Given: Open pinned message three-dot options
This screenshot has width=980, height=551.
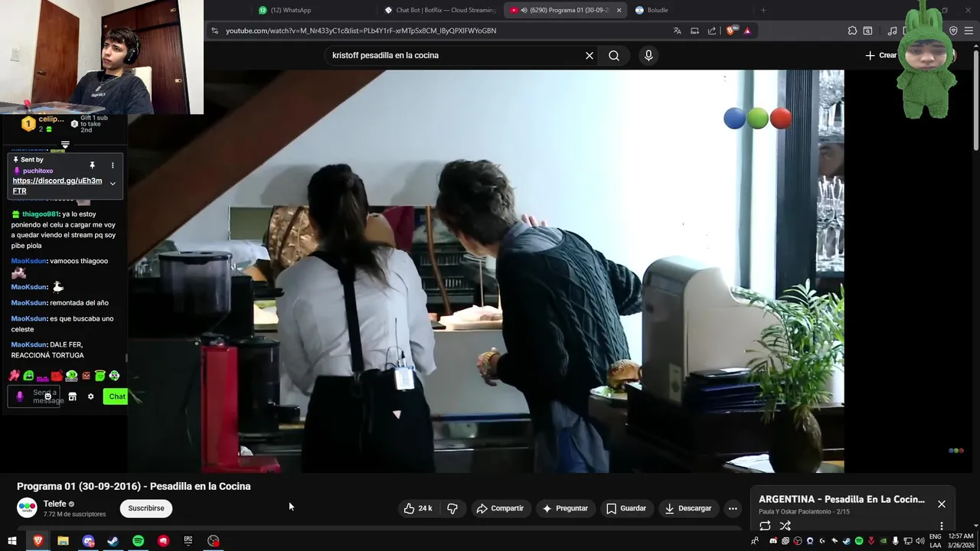Looking at the screenshot, I should pyautogui.click(x=113, y=165).
